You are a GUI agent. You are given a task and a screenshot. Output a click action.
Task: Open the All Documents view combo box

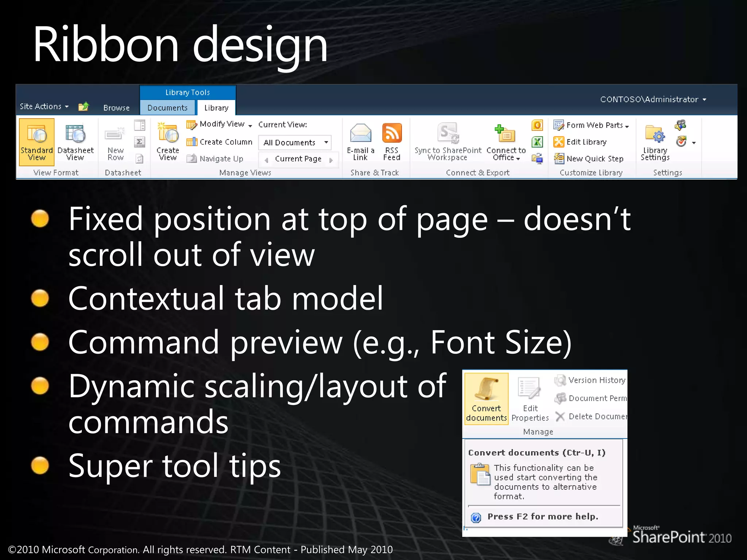click(x=295, y=143)
